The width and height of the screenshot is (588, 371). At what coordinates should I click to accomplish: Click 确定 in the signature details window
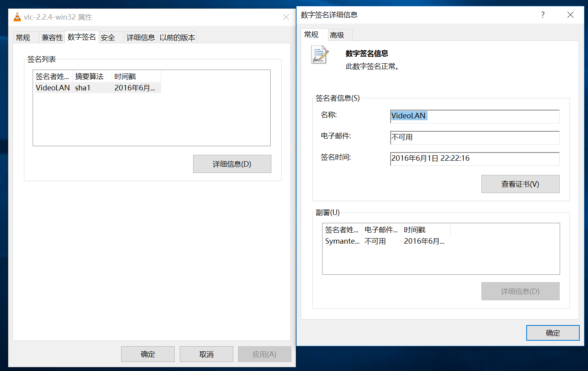click(553, 333)
